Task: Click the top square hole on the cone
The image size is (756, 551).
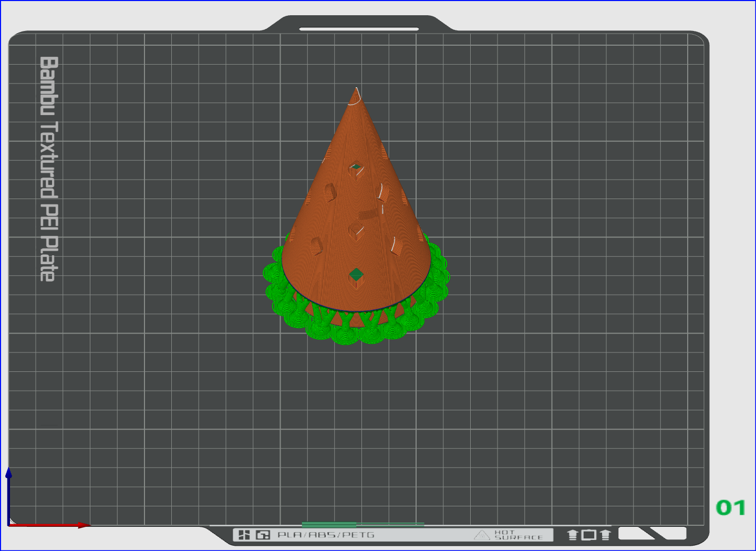Action: 356,170
